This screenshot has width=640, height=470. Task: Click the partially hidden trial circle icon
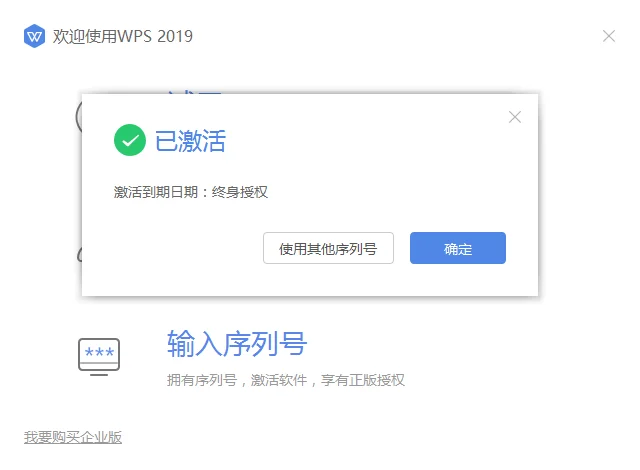click(79, 117)
